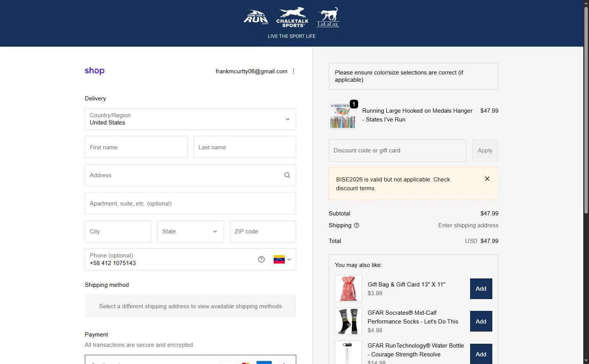Click the Subtotal $47.99 value

(489, 214)
